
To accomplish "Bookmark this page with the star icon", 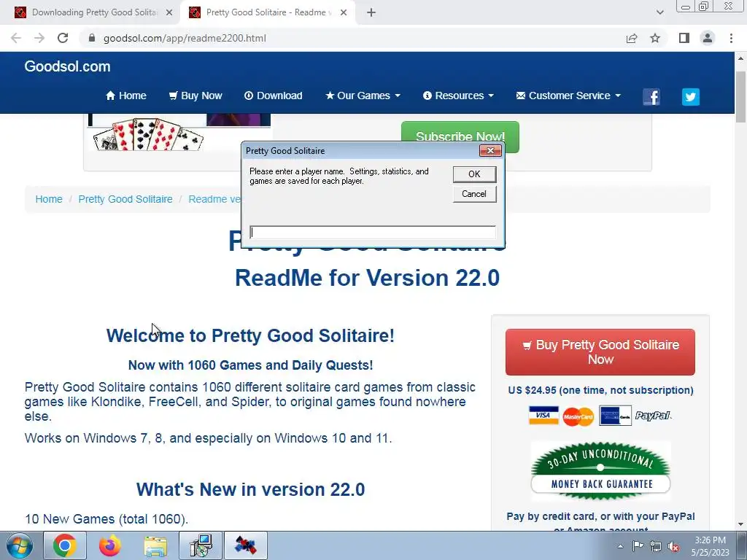I will click(655, 38).
